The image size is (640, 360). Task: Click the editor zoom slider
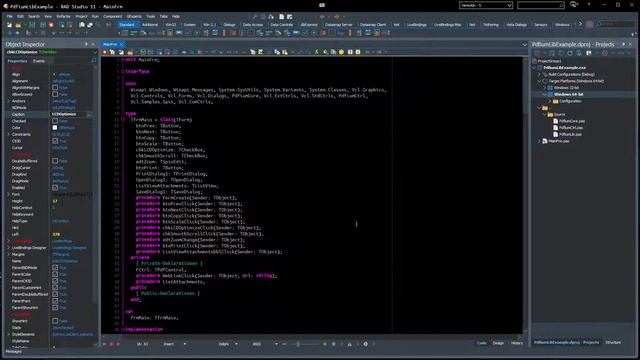(304, 344)
